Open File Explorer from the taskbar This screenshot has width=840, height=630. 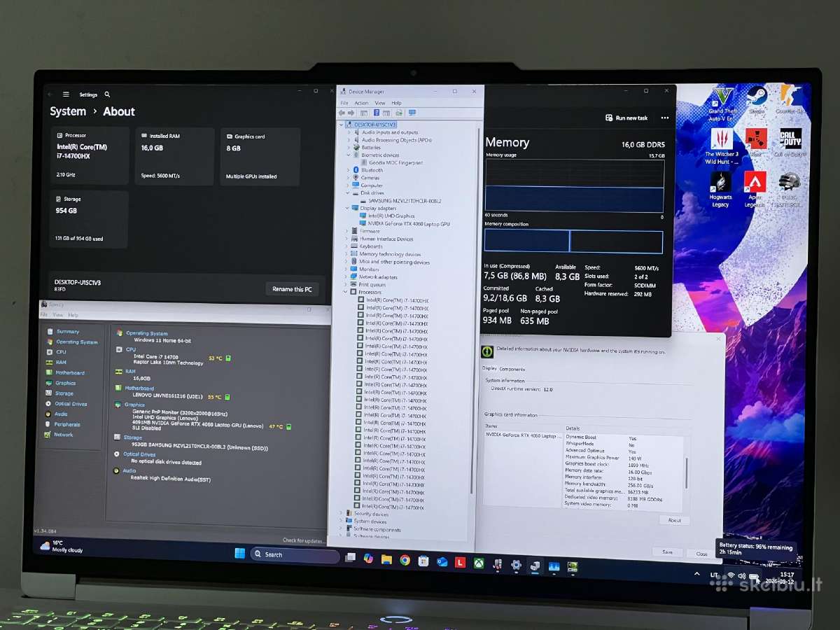[x=386, y=559]
